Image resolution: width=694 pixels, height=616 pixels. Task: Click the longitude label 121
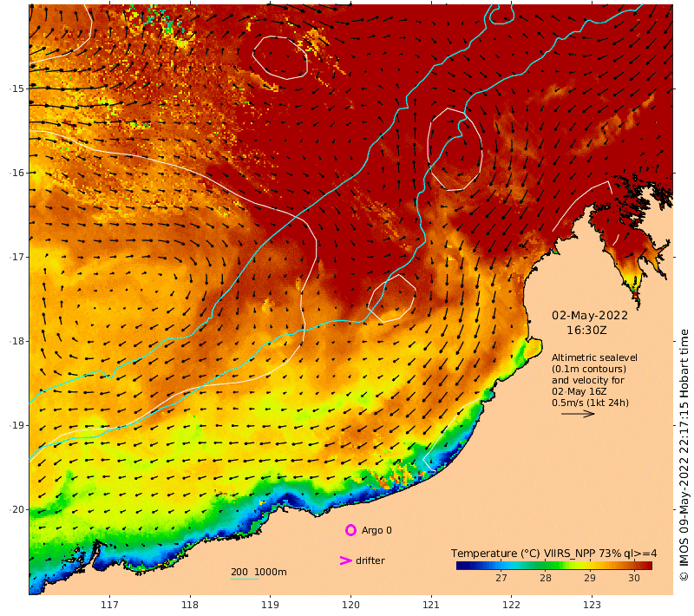(430, 605)
